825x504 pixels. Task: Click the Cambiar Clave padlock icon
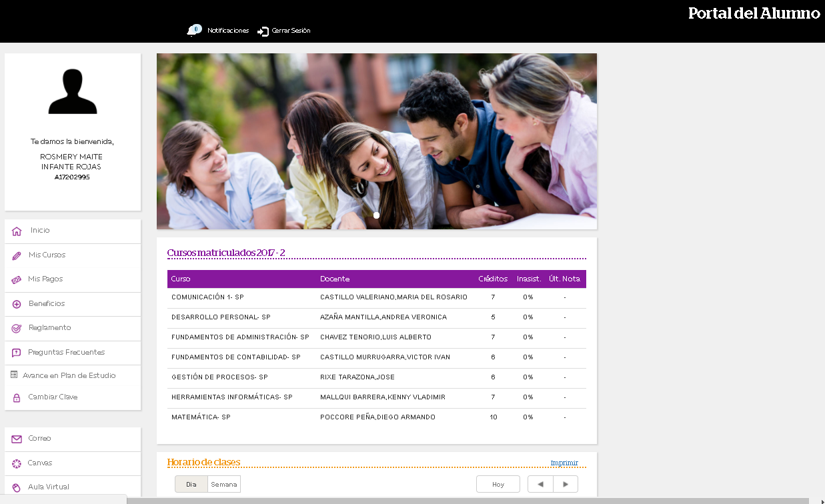(16, 396)
